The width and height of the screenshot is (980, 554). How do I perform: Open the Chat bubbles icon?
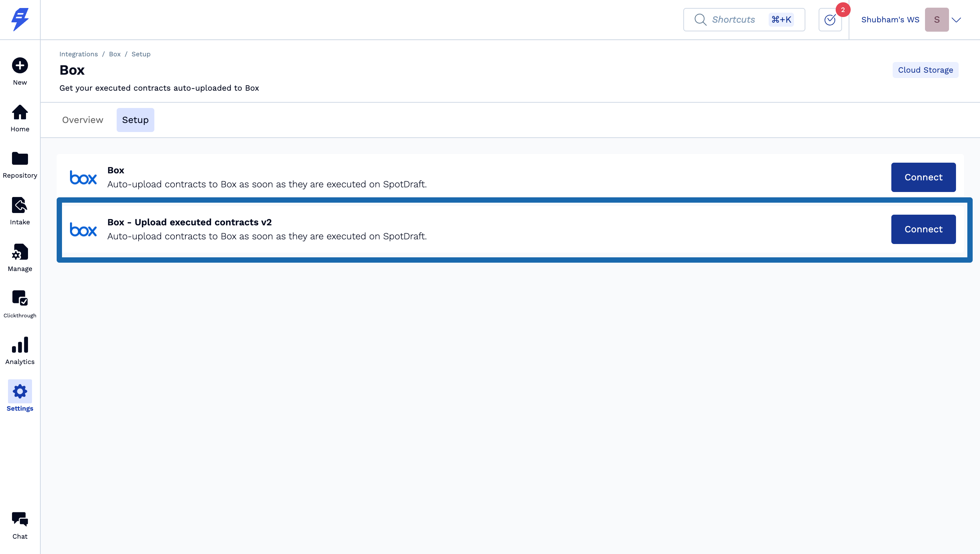coord(20,519)
